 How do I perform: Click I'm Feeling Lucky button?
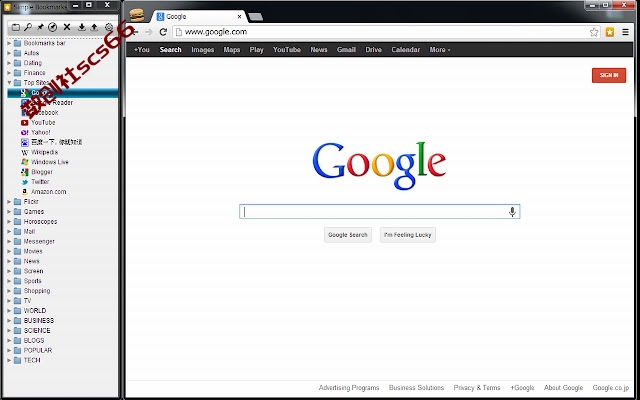coord(408,235)
